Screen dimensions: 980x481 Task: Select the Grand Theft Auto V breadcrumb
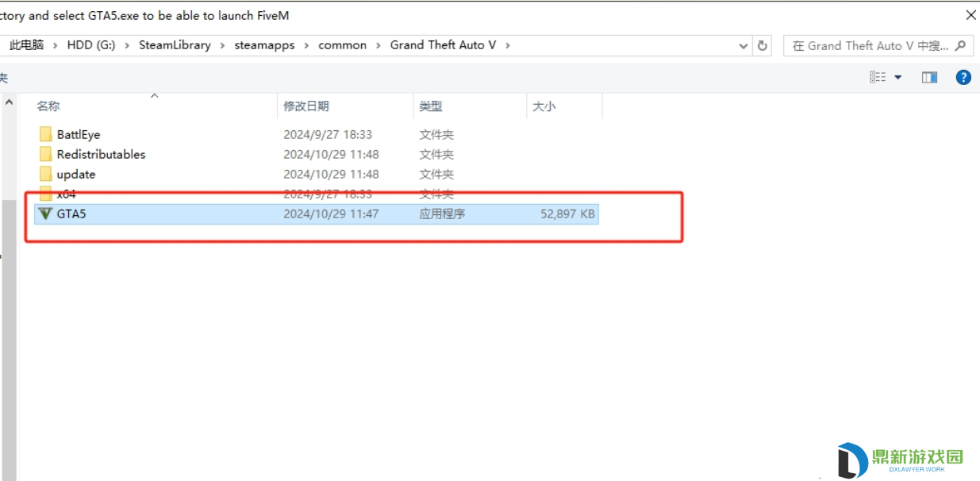(443, 45)
